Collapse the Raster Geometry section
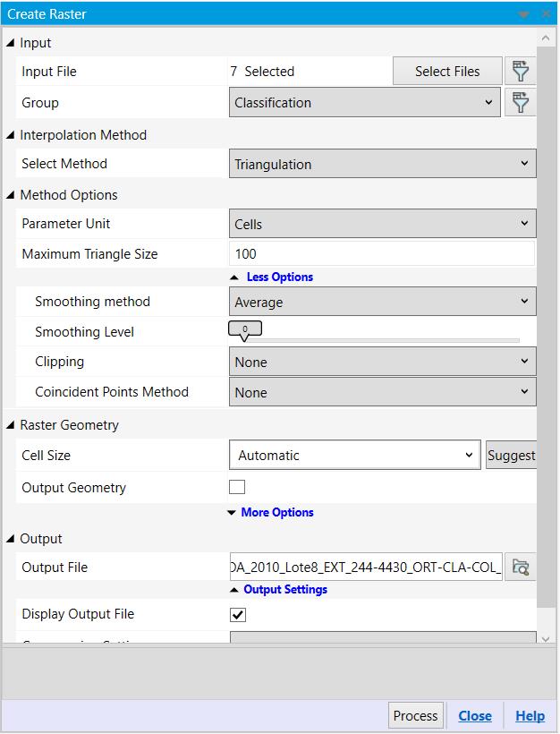 click(11, 425)
